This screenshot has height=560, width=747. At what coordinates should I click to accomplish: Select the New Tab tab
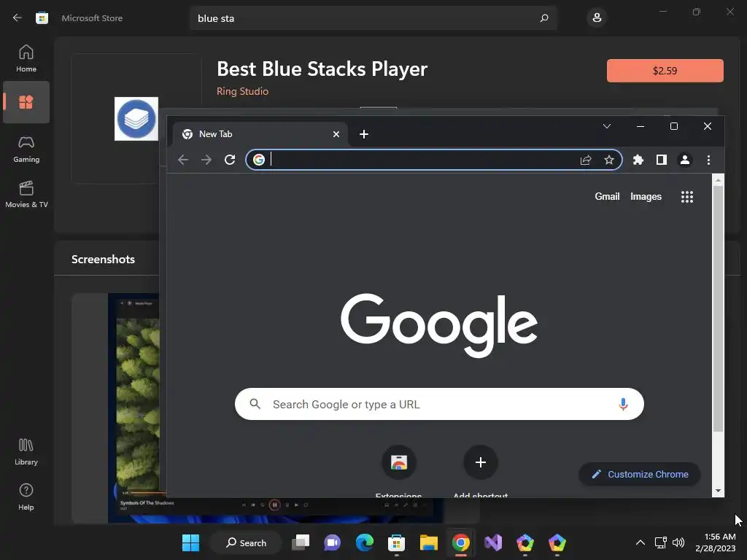260,134
